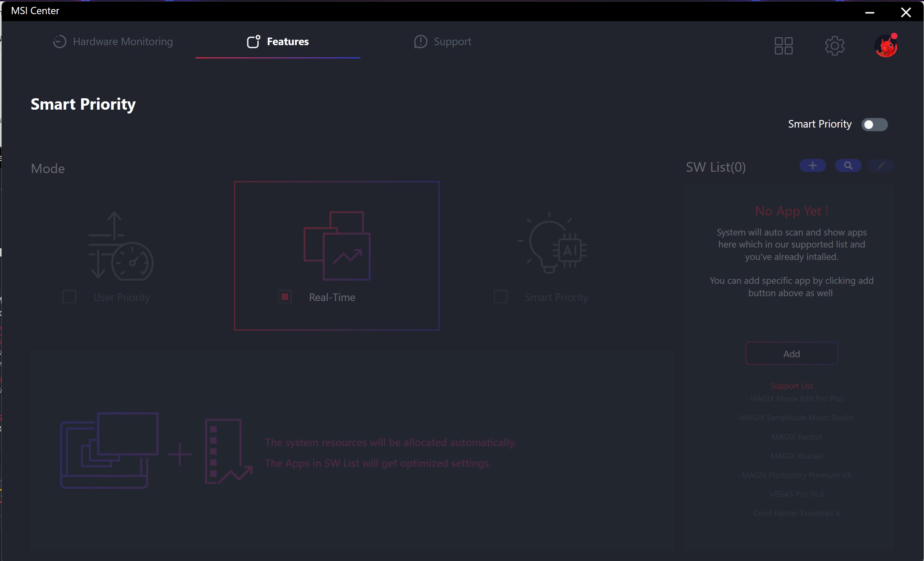Click the Support List heading
The width and height of the screenshot is (924, 561).
tap(792, 385)
